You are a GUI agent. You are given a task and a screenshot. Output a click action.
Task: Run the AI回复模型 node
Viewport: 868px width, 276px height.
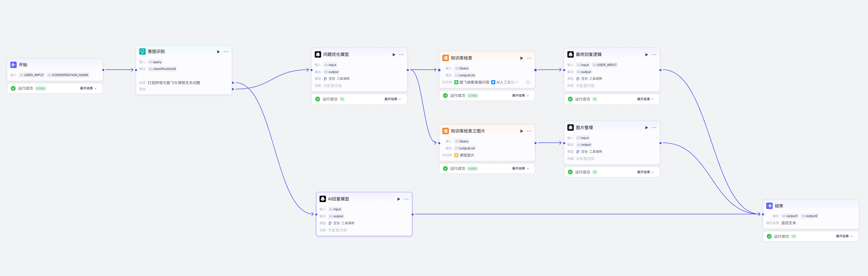coord(399,199)
